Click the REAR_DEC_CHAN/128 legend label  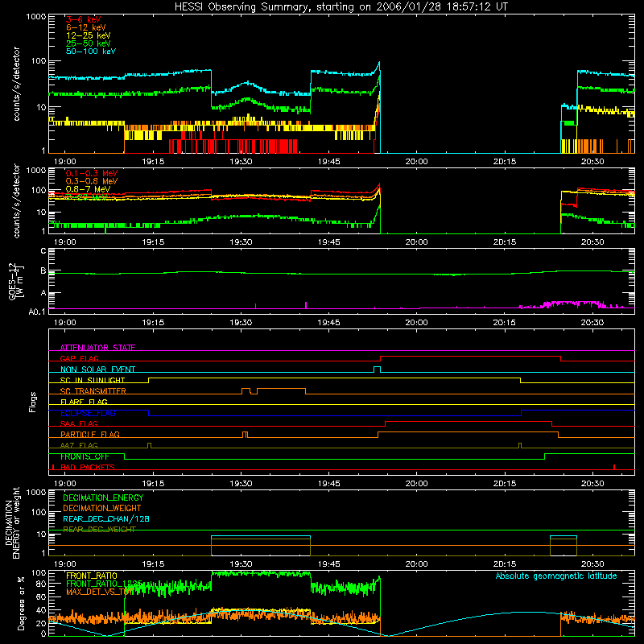pos(106,519)
